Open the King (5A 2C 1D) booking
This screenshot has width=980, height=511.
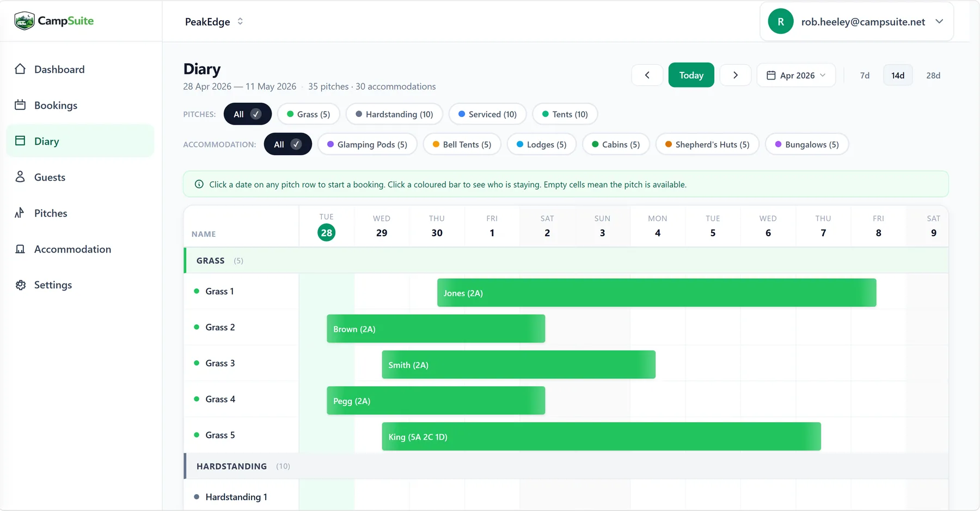click(x=601, y=436)
